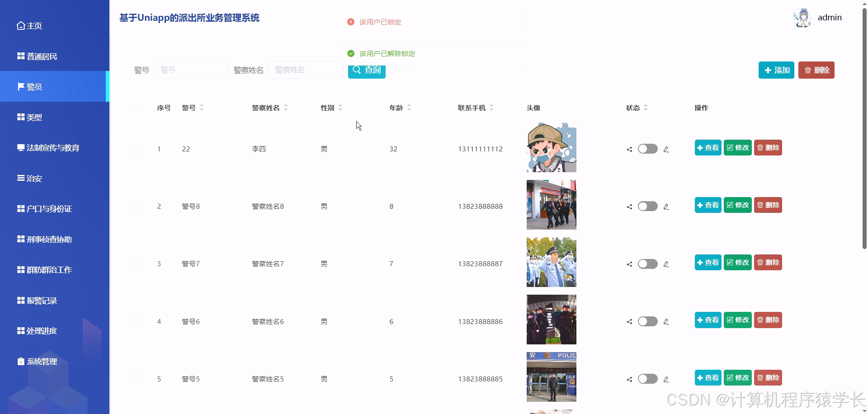Click the 修改 button in row 4

737,320
